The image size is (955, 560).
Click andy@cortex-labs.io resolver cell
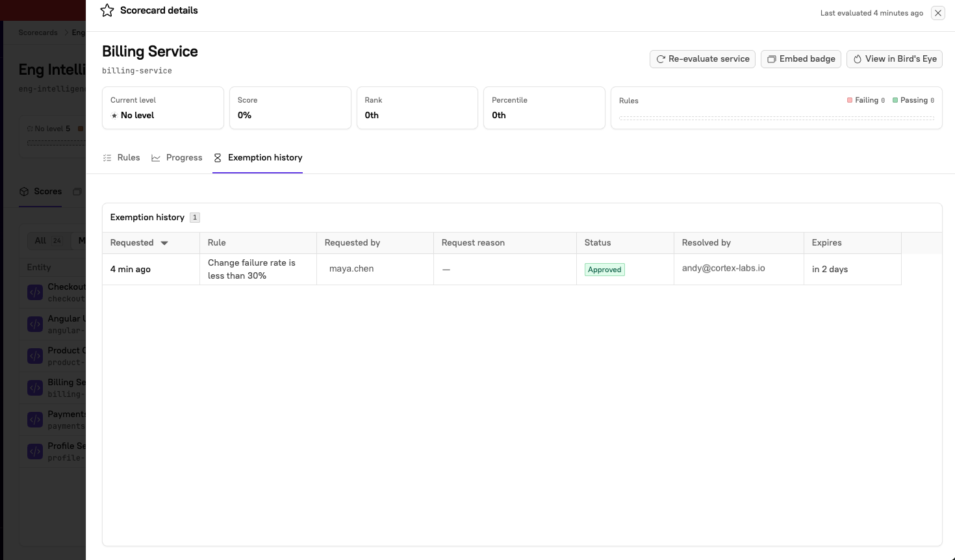(x=739, y=269)
